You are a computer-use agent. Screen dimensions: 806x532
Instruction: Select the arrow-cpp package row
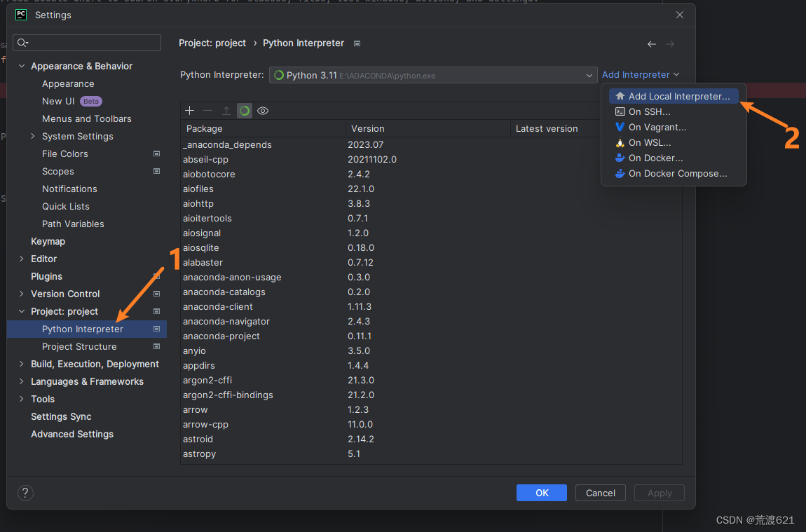431,424
